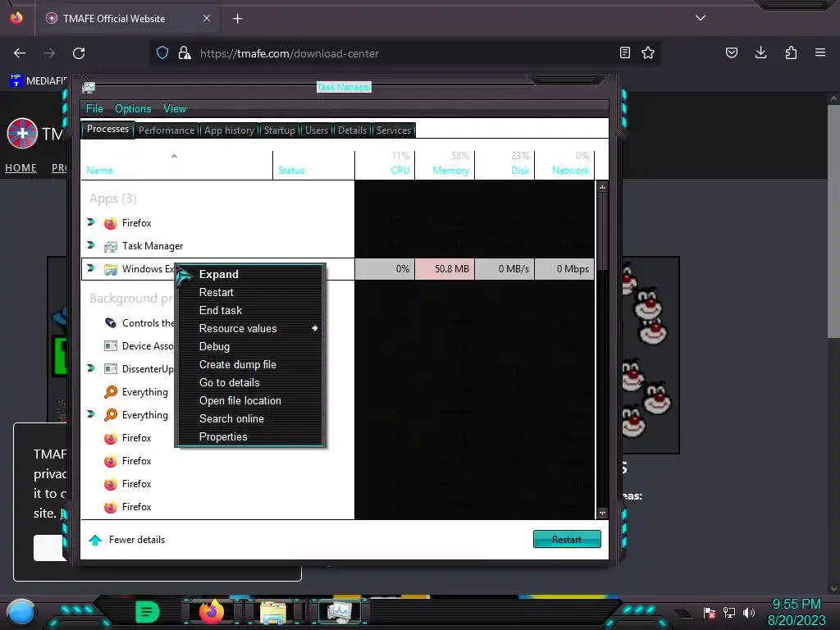Reload the page in Firefox

pyautogui.click(x=79, y=53)
